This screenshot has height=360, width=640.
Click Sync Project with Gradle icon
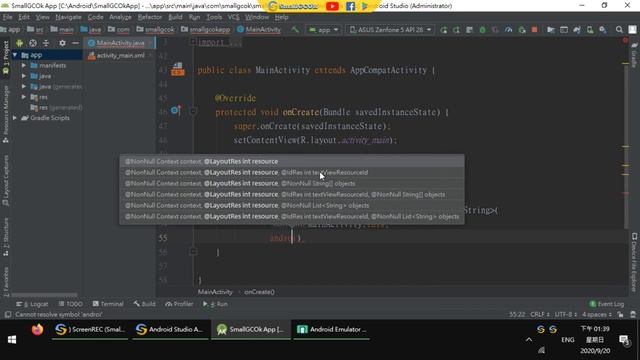pos(577,30)
